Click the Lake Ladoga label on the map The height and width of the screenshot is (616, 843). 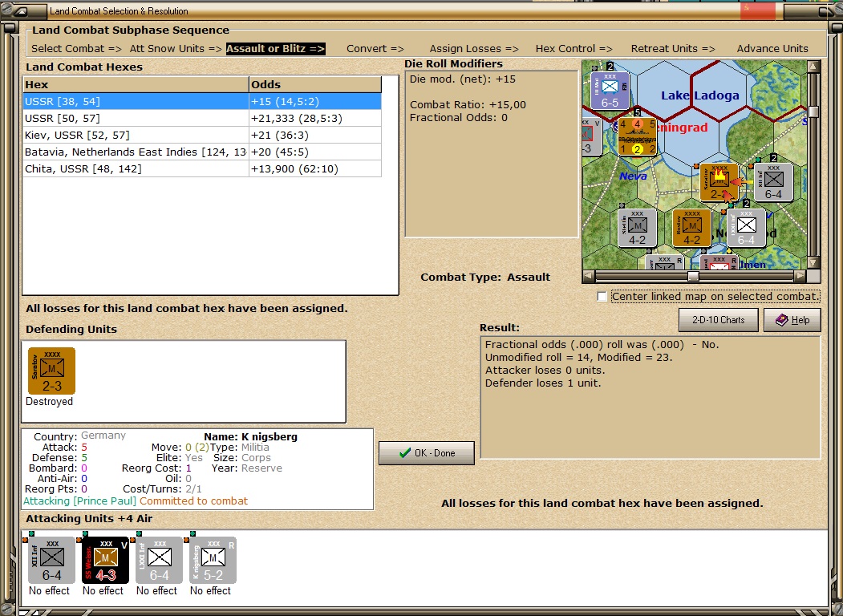(x=700, y=95)
